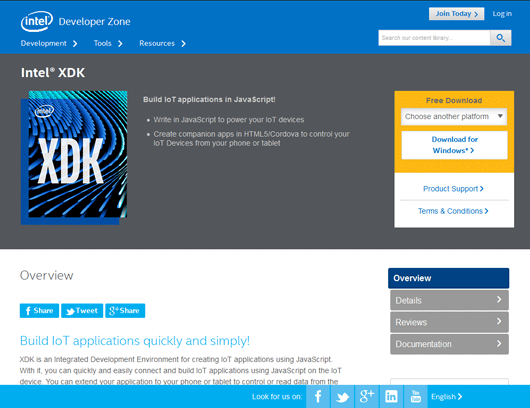Click the 'Write in JavaScript to power your IoT devices' bullet
The width and height of the screenshot is (530, 408).
pyautogui.click(x=229, y=120)
